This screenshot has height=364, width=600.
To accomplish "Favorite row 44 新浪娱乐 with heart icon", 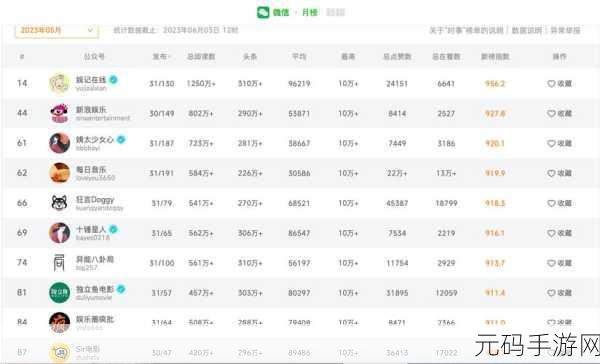I will point(551,113).
